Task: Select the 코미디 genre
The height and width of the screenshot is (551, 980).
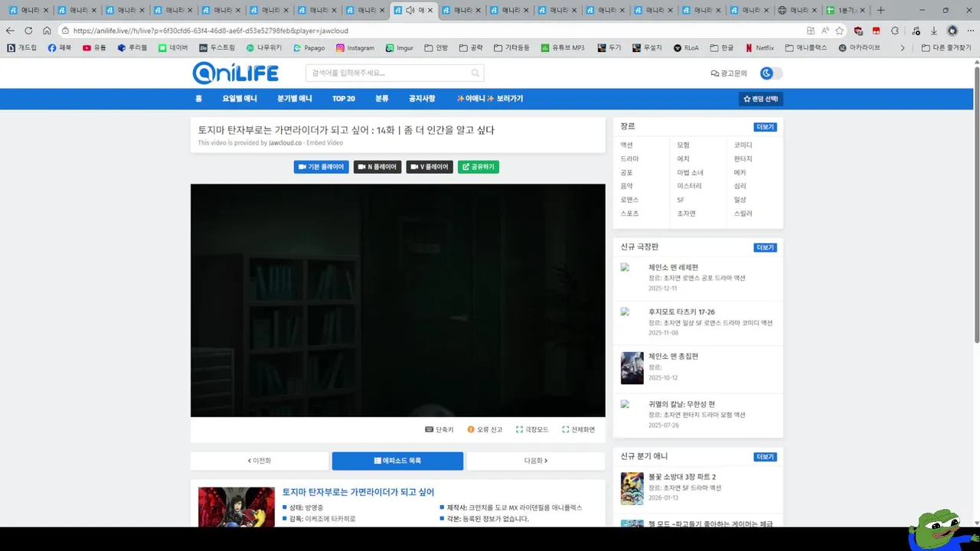Action: pos(743,145)
